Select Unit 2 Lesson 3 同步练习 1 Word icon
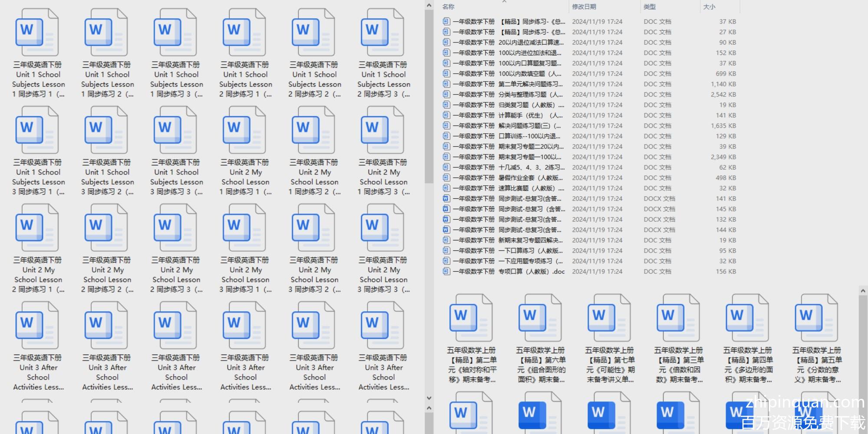 coord(244,228)
